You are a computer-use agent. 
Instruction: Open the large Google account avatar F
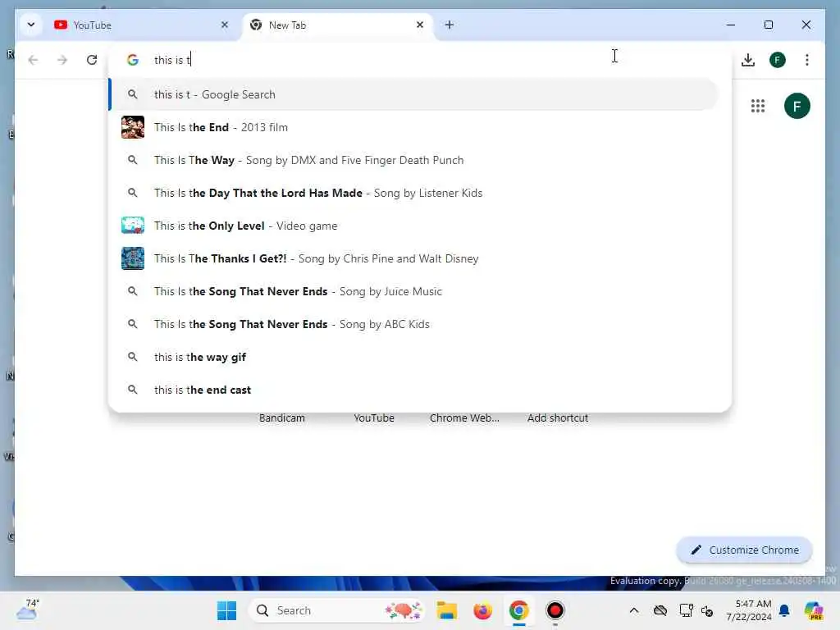[797, 106]
